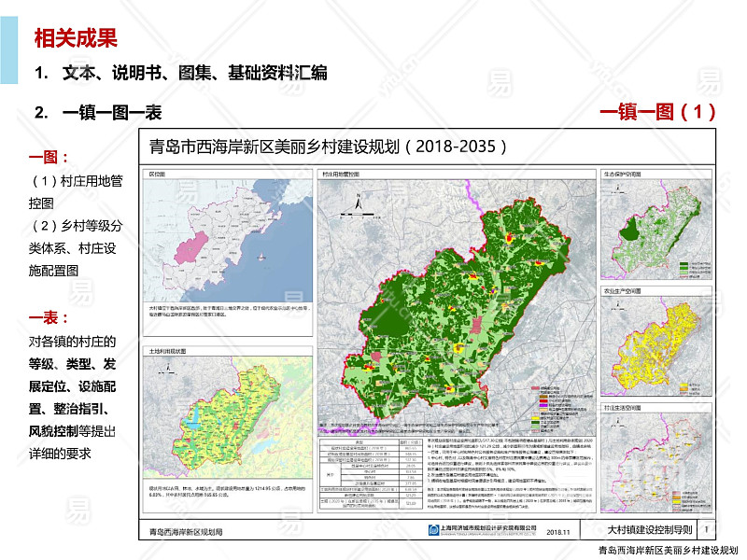This screenshot has height=560, width=747.
Task: Click the red 一表： sidebar heading
Action: click(x=49, y=317)
